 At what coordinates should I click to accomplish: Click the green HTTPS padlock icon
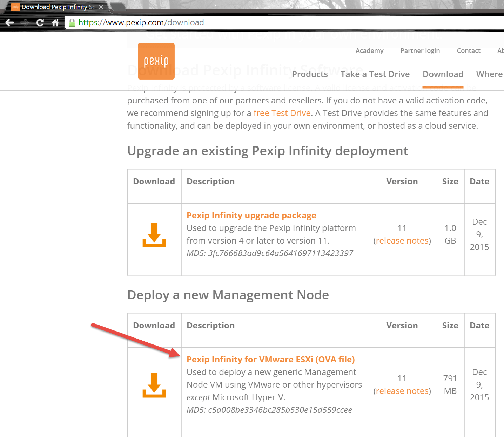coord(72,22)
